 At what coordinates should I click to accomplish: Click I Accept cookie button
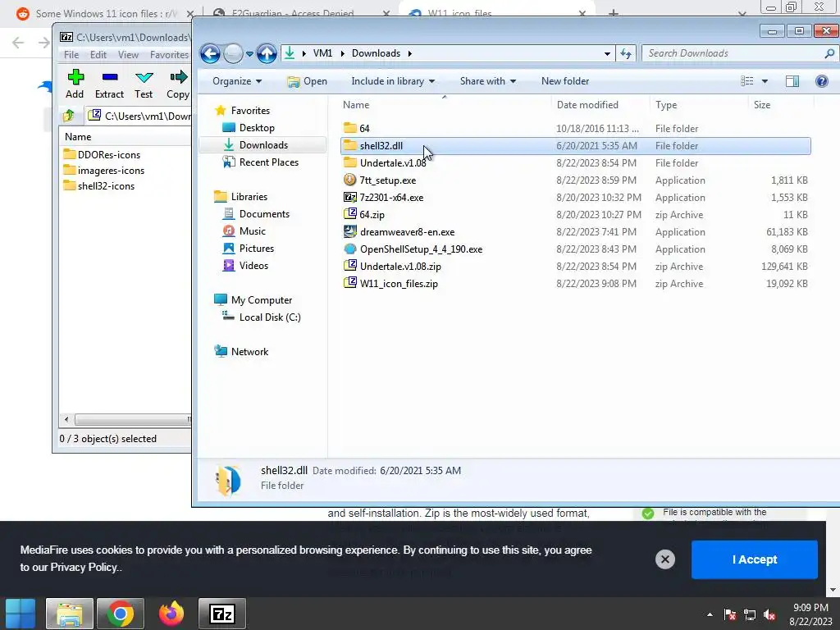point(755,559)
